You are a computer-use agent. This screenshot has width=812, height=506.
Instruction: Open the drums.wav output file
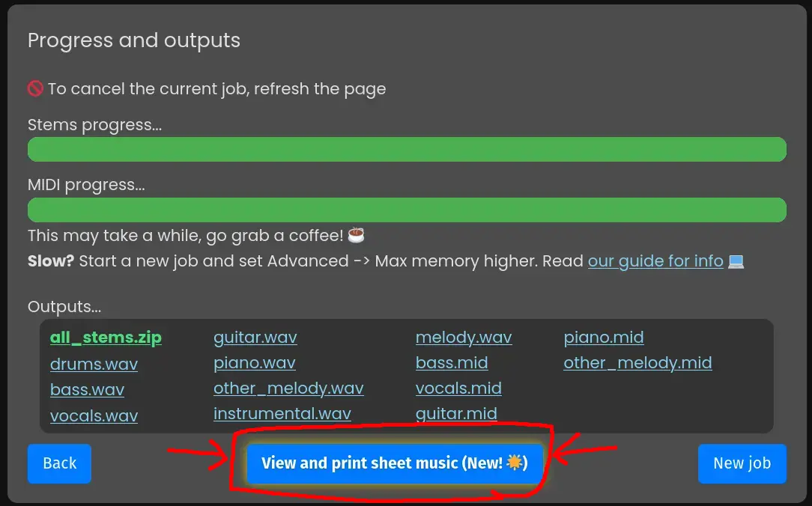point(94,364)
